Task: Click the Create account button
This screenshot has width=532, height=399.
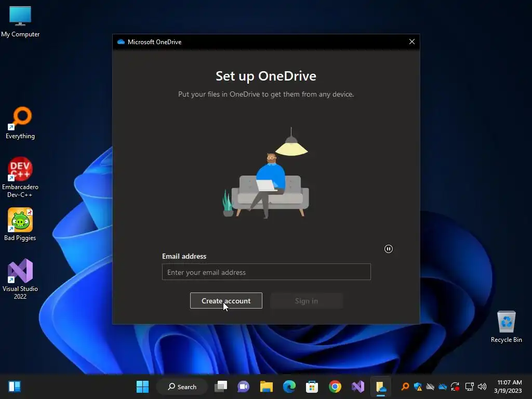Action: [226, 301]
